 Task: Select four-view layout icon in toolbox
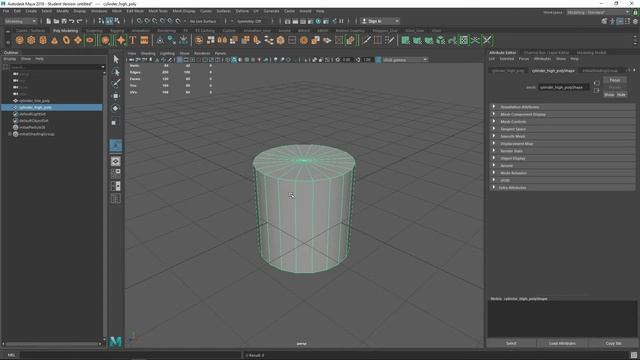[116, 174]
